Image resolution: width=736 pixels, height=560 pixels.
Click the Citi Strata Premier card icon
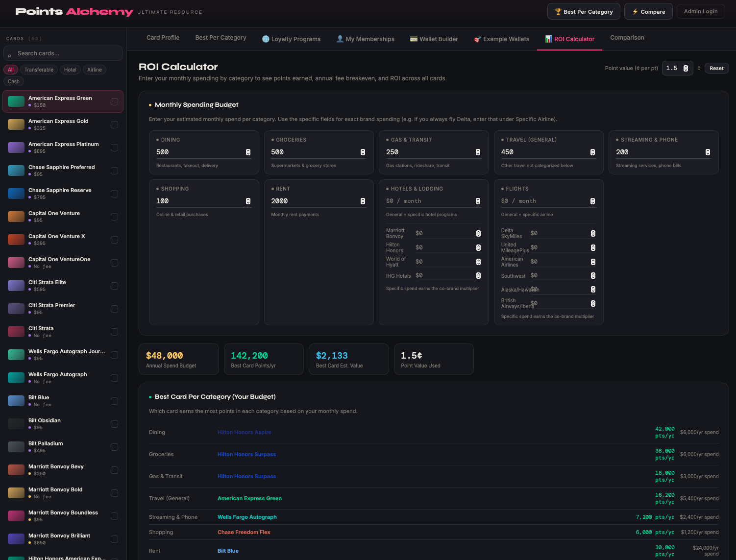(x=16, y=309)
